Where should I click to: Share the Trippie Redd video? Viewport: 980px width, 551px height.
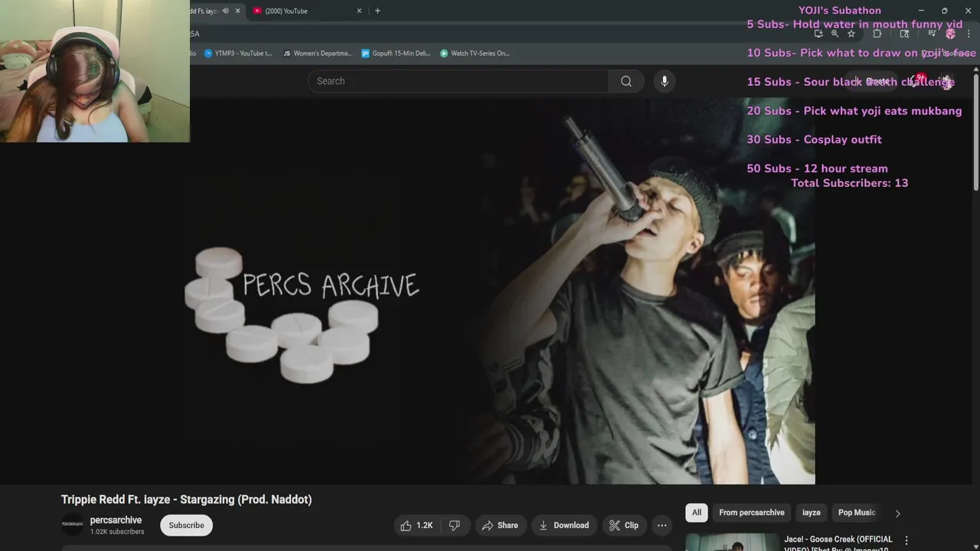(500, 525)
